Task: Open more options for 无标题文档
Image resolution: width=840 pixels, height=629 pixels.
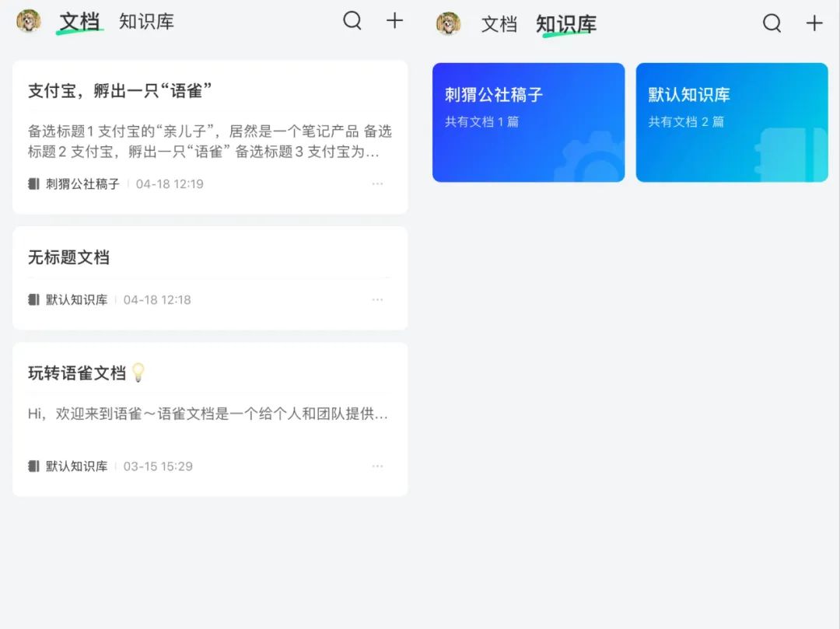Action: [x=378, y=299]
